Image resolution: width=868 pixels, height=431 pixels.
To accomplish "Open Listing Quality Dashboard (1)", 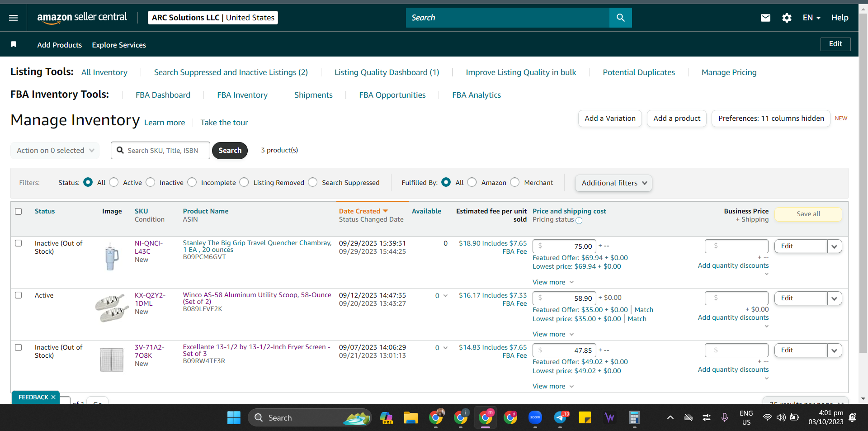I will [x=387, y=72].
